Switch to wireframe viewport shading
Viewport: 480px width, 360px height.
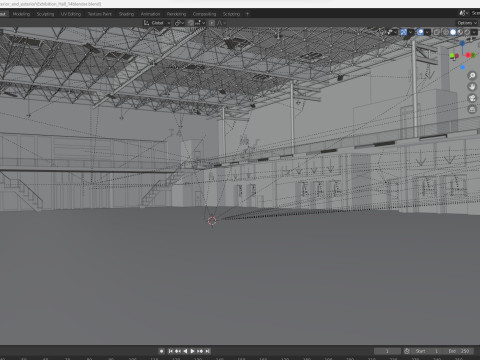pyautogui.click(x=446, y=32)
